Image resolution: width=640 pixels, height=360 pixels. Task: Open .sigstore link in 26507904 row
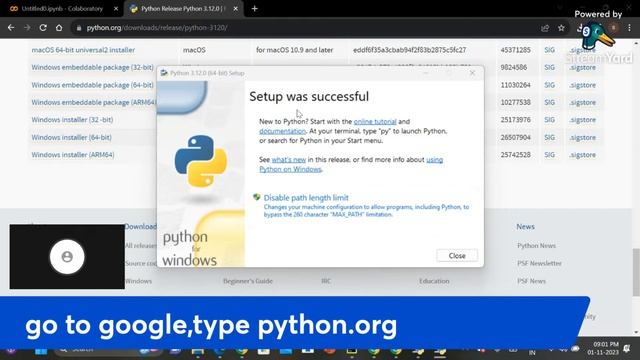click(x=582, y=137)
